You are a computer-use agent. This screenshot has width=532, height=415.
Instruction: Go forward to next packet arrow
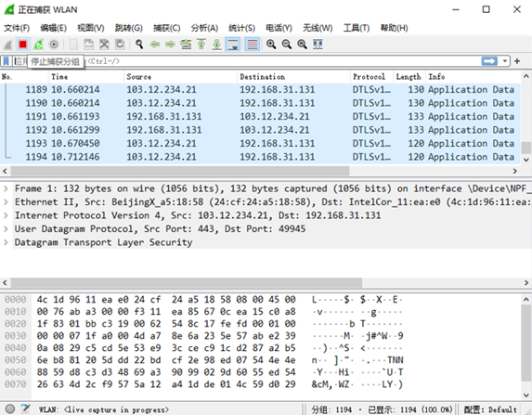pos(170,45)
